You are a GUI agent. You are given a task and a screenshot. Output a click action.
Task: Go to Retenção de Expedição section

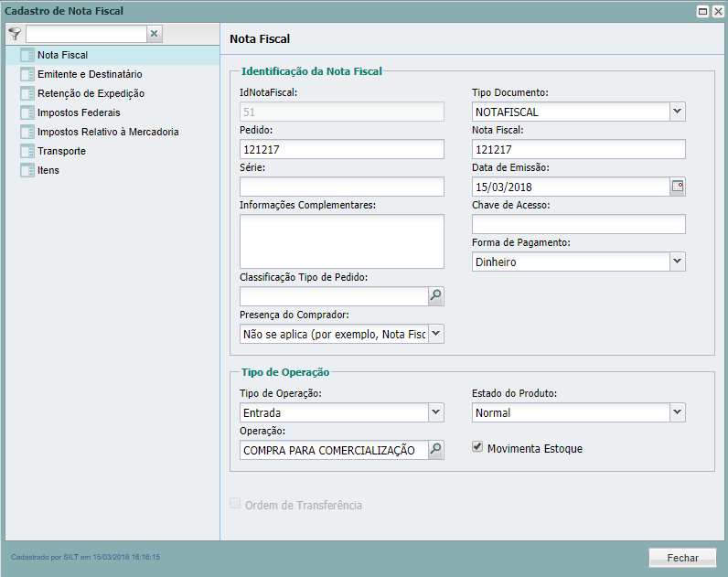pyautogui.click(x=91, y=93)
